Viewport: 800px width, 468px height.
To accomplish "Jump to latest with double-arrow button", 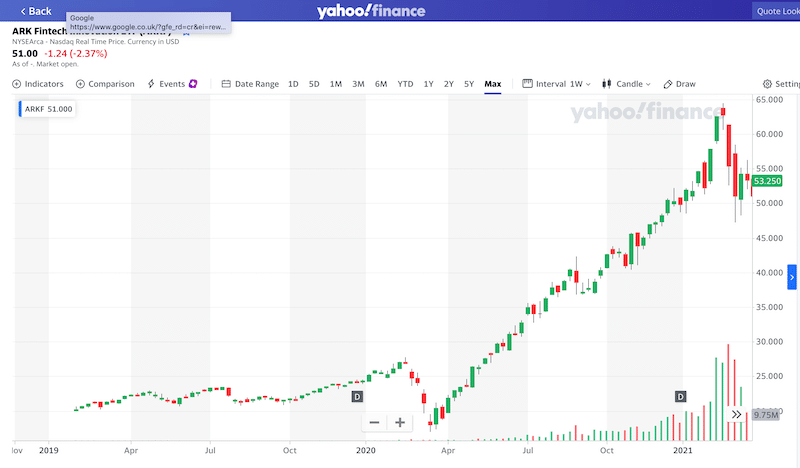I will [736, 414].
